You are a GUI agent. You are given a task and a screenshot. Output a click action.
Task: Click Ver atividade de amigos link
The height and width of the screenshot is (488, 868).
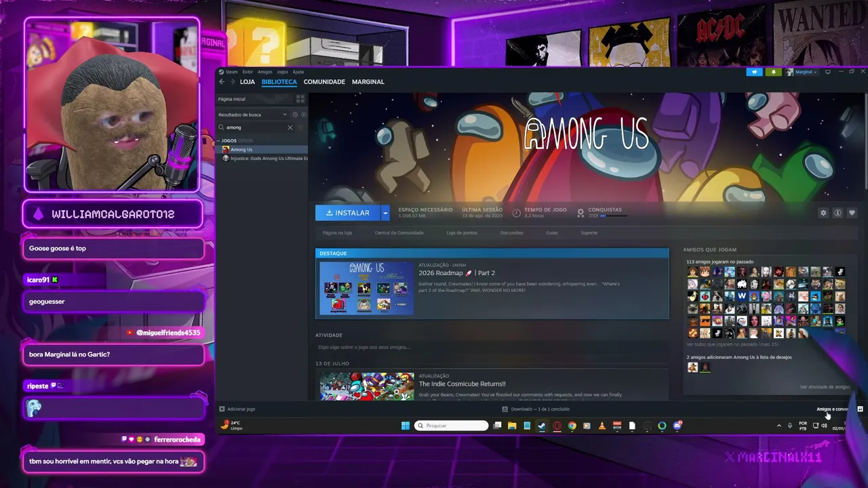click(x=825, y=387)
